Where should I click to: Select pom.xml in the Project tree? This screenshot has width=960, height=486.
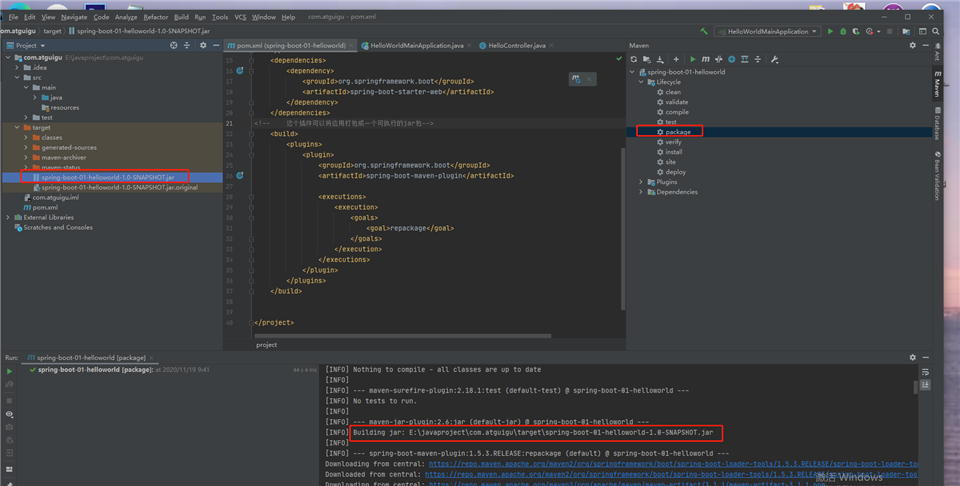coord(45,207)
